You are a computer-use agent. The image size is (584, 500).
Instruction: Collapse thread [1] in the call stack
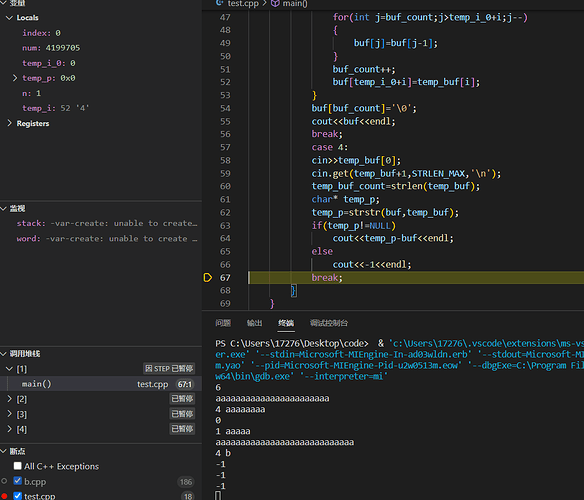coord(9,368)
